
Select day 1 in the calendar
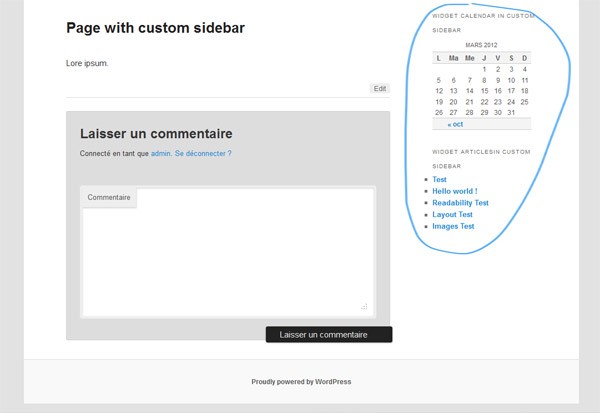click(x=484, y=69)
